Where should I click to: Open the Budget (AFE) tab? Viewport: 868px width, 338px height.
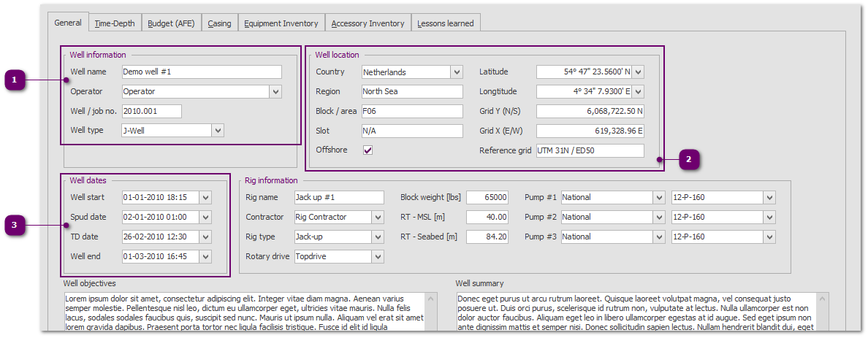(171, 23)
